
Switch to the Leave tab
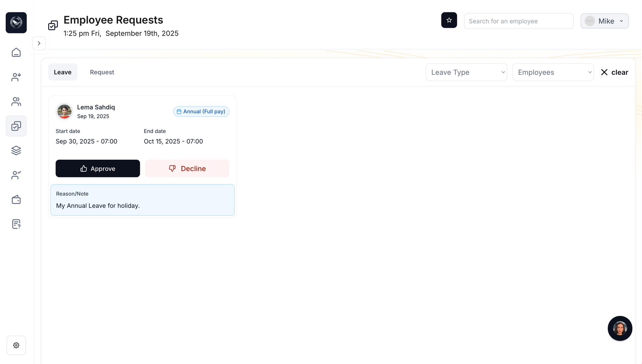tap(63, 72)
